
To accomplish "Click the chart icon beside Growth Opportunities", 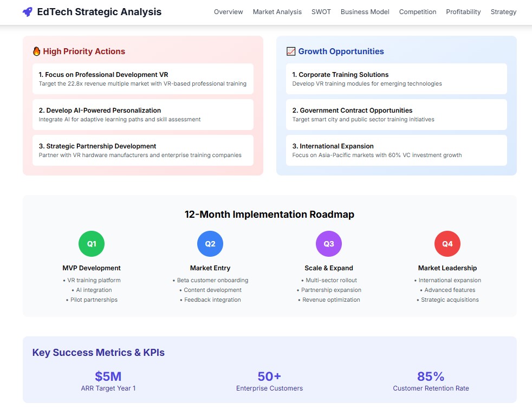I will 291,51.
